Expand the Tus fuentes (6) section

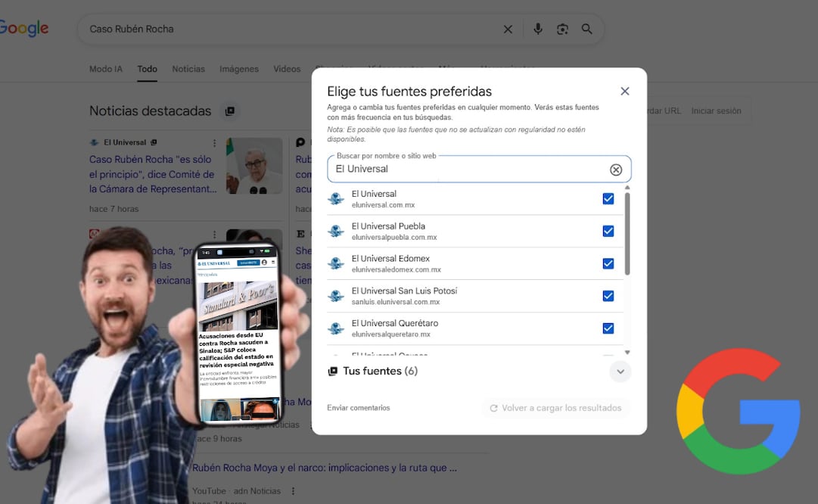620,372
